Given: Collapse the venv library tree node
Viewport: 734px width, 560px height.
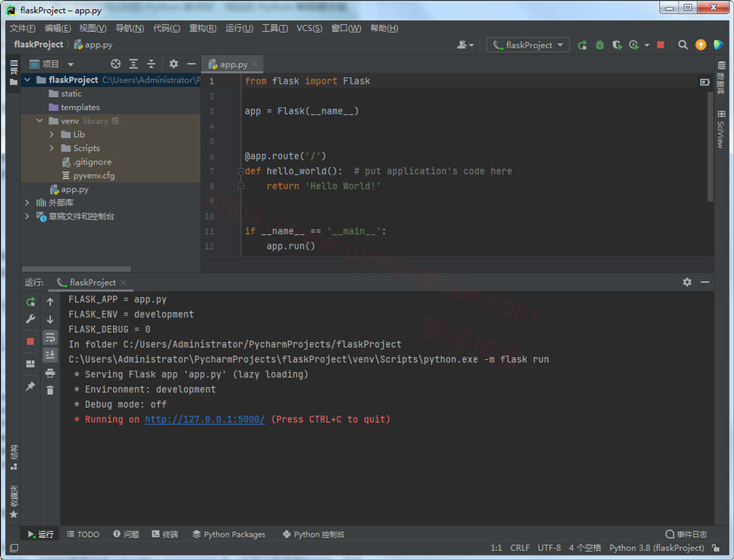Looking at the screenshot, I should click(x=39, y=120).
